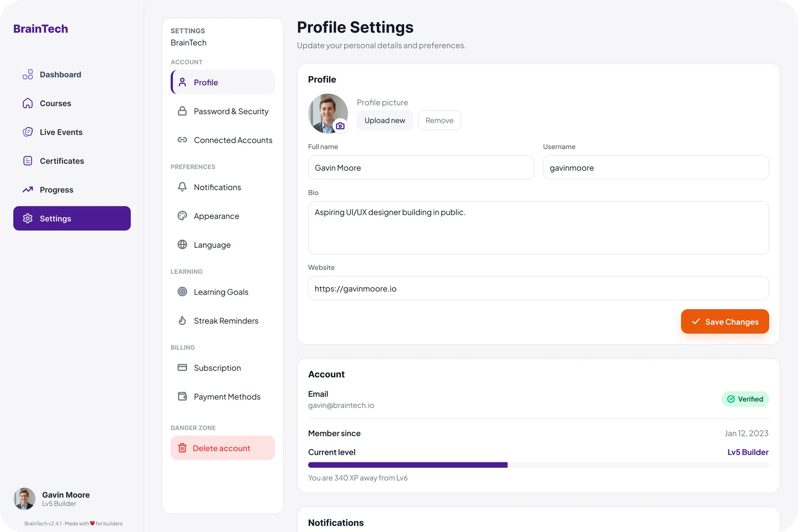Click the Dashboard grid icon

point(27,74)
